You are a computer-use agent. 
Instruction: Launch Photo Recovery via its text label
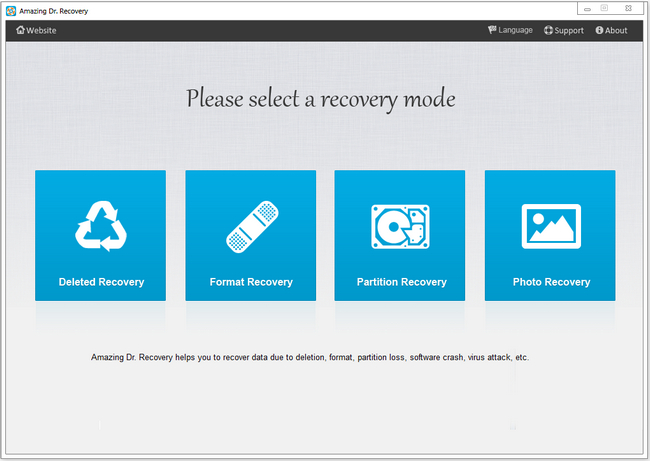pyautogui.click(x=550, y=282)
